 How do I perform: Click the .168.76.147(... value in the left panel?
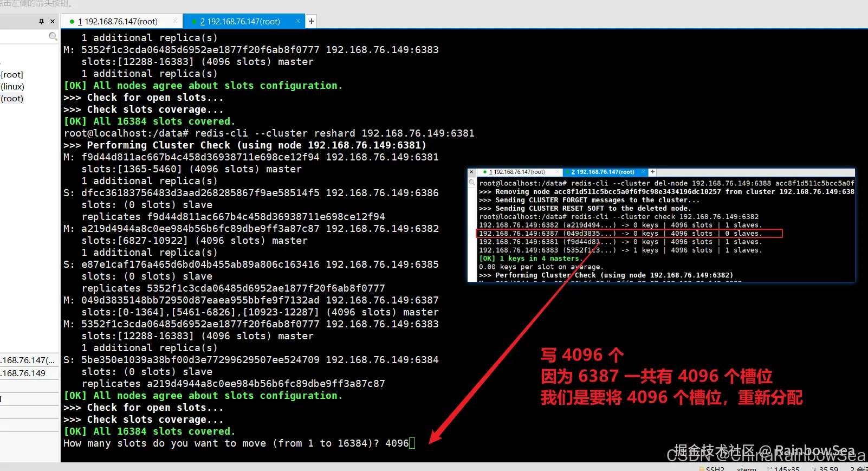click(x=28, y=360)
